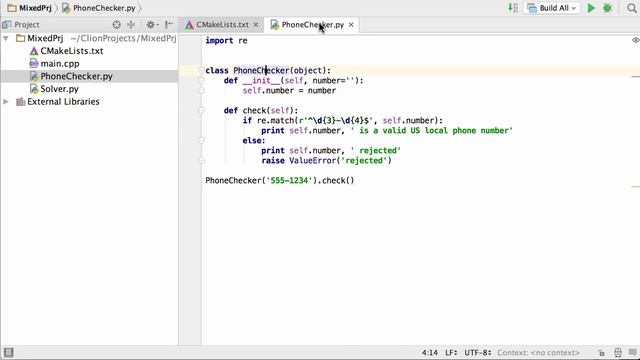Switch to the CMakeLists.txt editor tab
The image size is (640, 360).
pos(222,24)
